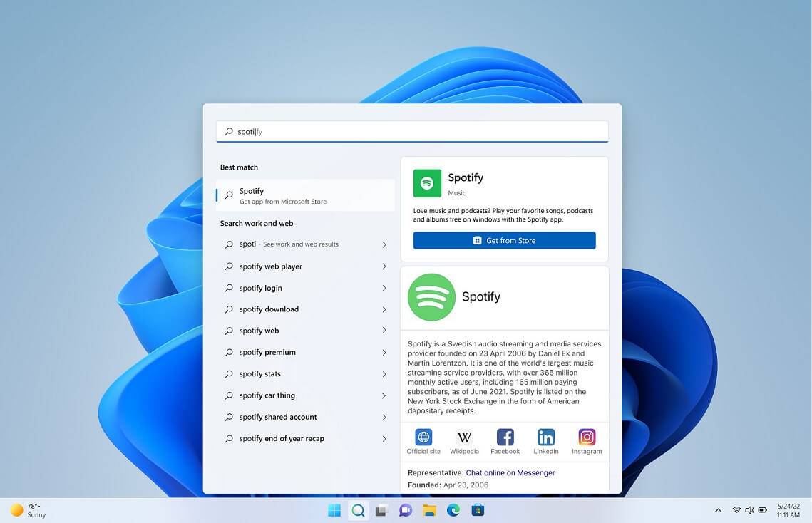Open Teams Chat from the taskbar
The width and height of the screenshot is (812, 523).
coord(405,510)
